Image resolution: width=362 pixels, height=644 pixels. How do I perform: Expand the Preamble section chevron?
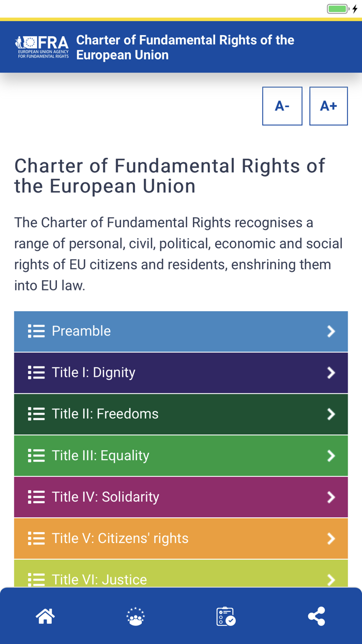pyautogui.click(x=330, y=331)
